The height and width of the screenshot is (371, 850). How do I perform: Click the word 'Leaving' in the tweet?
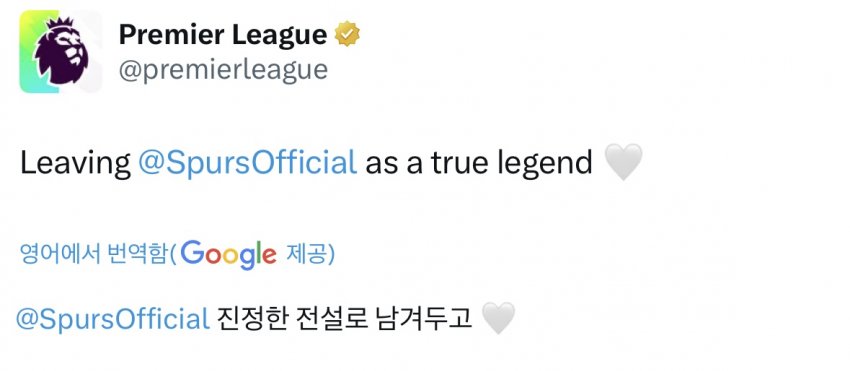(75, 164)
